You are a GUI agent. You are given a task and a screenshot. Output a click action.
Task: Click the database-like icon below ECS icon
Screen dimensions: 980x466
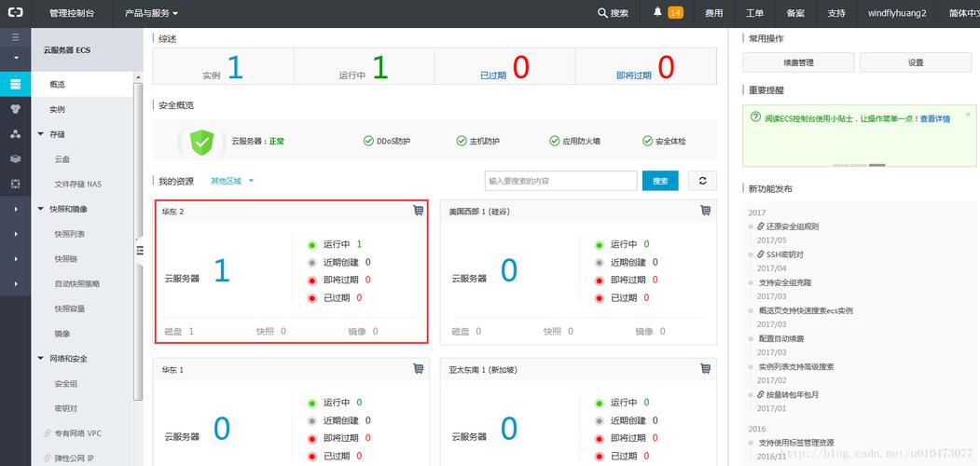pos(15,109)
